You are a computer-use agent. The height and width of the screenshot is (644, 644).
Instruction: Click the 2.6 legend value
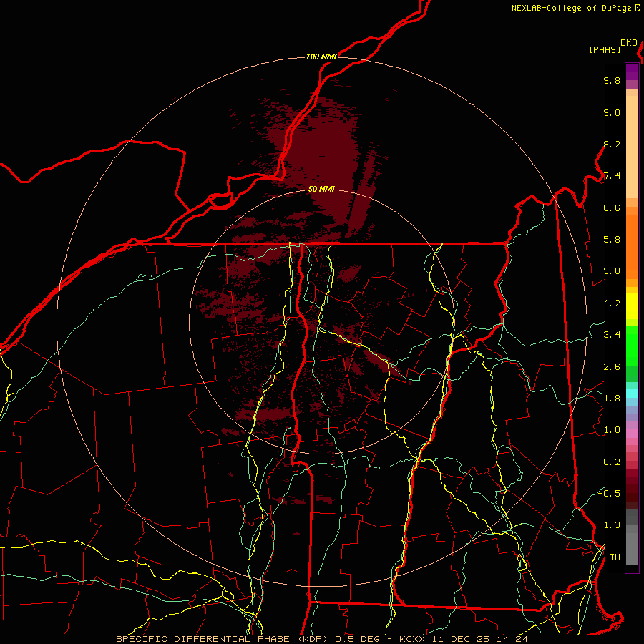pyautogui.click(x=612, y=367)
